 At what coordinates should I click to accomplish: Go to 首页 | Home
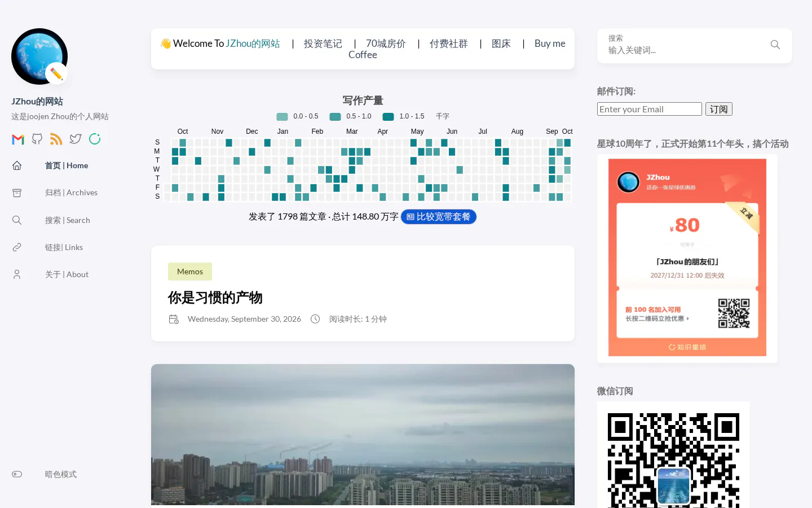(x=67, y=165)
